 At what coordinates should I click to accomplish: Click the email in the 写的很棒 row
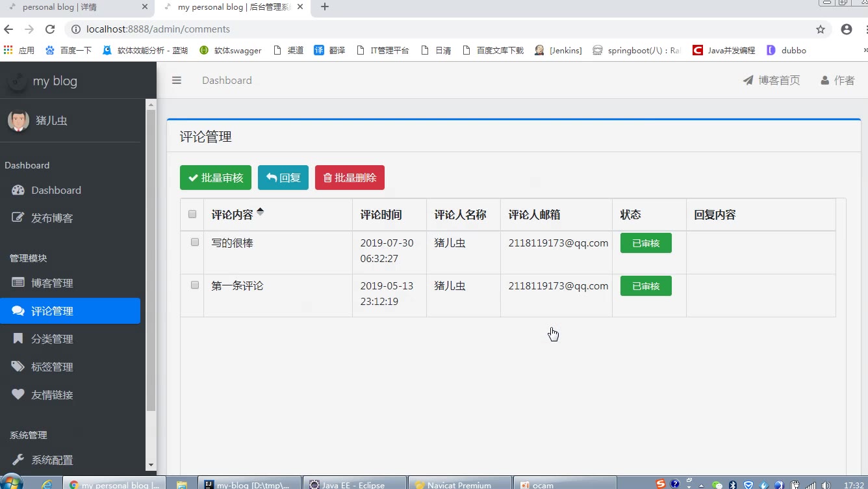click(559, 243)
